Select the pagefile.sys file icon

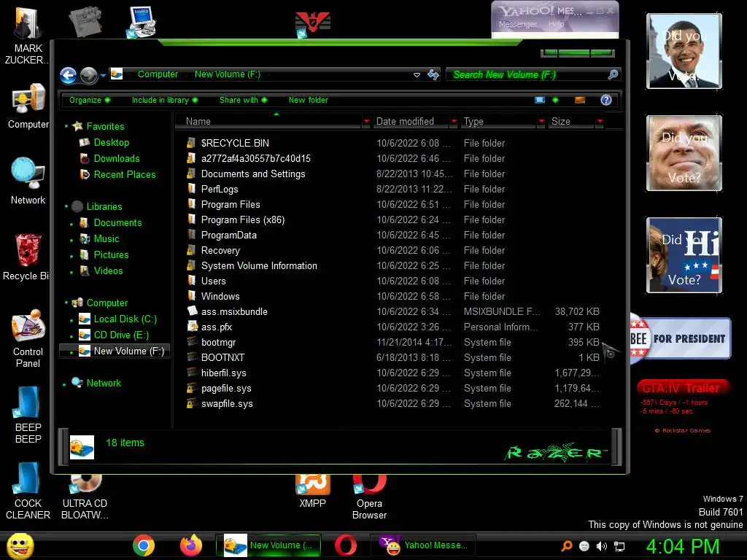pyautogui.click(x=192, y=388)
